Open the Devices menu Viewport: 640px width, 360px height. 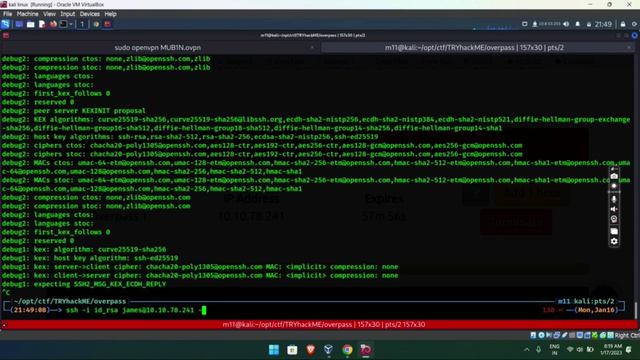pyautogui.click(x=89, y=14)
